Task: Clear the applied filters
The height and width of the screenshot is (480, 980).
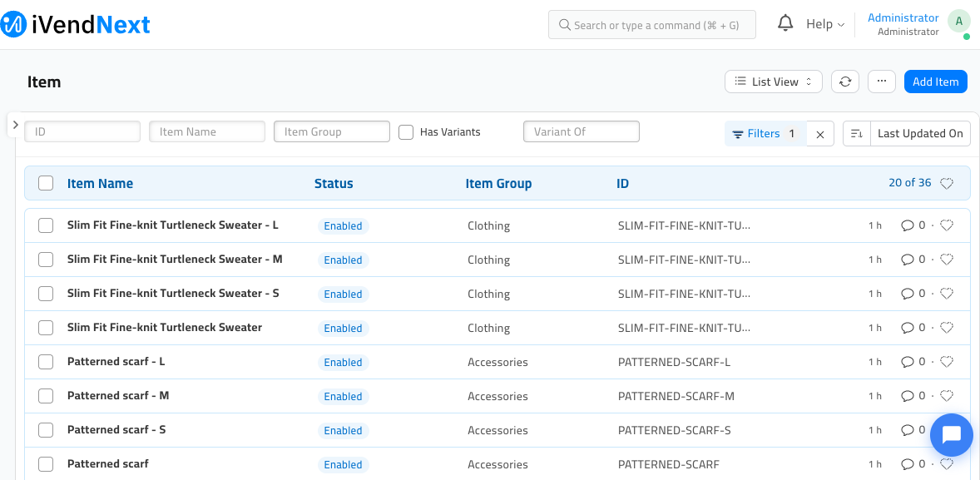Action: (820, 134)
